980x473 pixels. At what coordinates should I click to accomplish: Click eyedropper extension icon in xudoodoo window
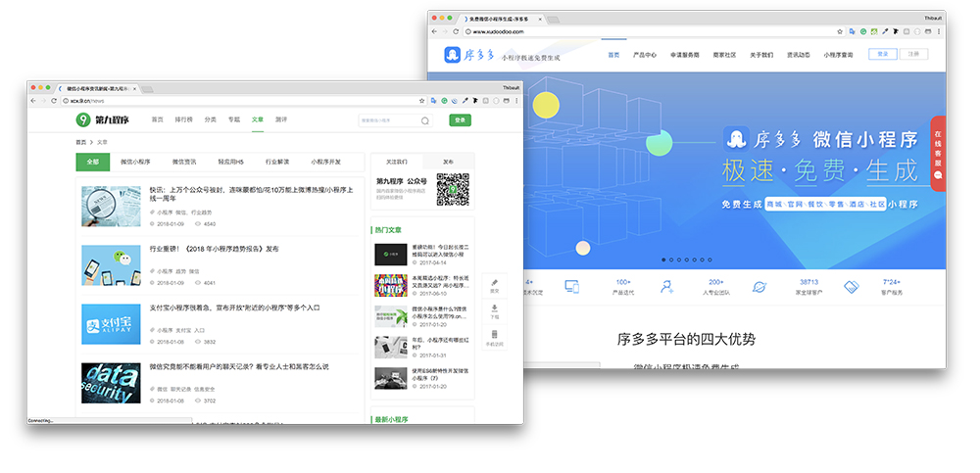(x=885, y=31)
